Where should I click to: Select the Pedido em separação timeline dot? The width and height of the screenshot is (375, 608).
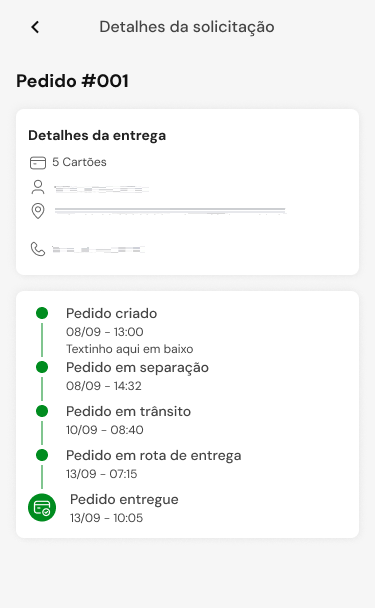point(42,367)
